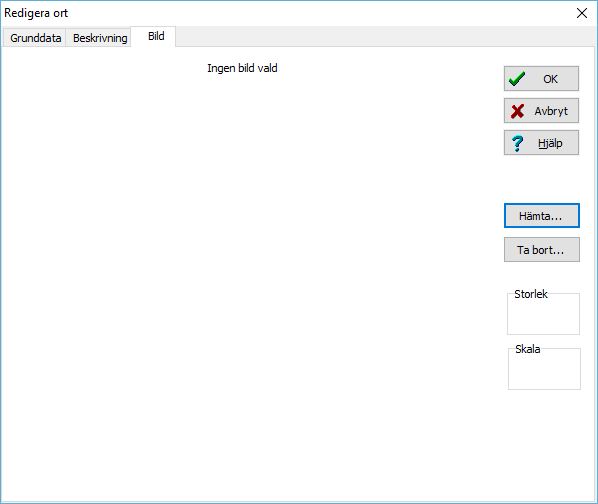This screenshot has height=504, width=598.
Task: Click the red X cancel icon
Action: click(x=517, y=111)
